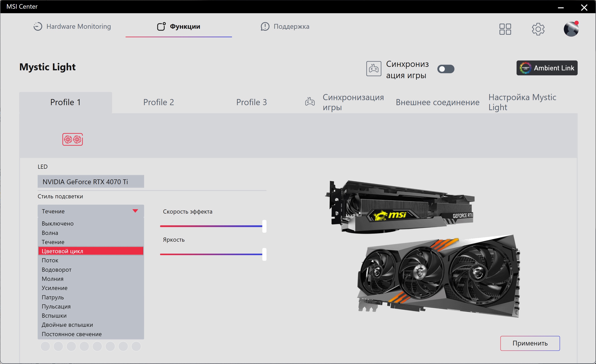Click the game sync controller icon box
This screenshot has height=364, width=596.
click(x=374, y=69)
